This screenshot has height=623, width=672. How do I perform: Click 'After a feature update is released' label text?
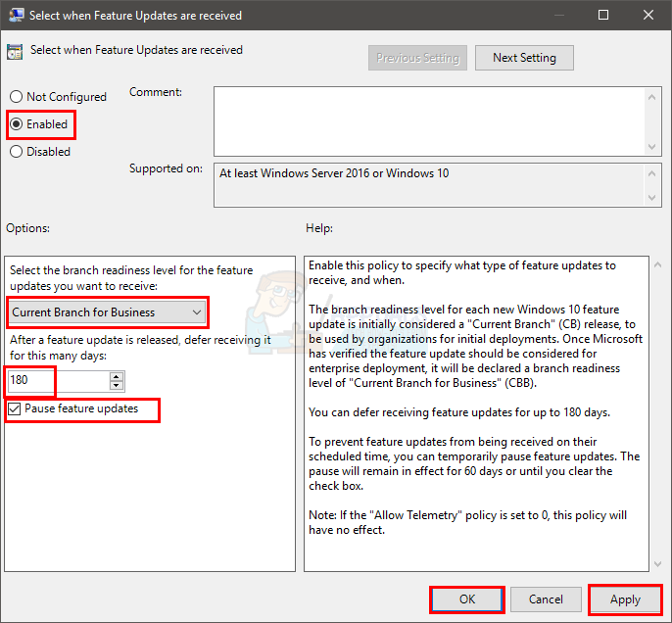(140, 348)
